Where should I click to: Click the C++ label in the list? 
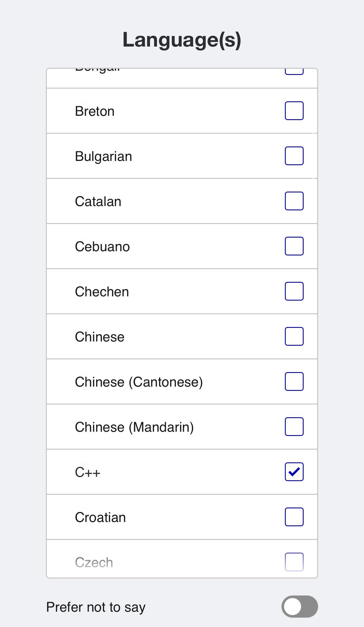click(x=88, y=472)
